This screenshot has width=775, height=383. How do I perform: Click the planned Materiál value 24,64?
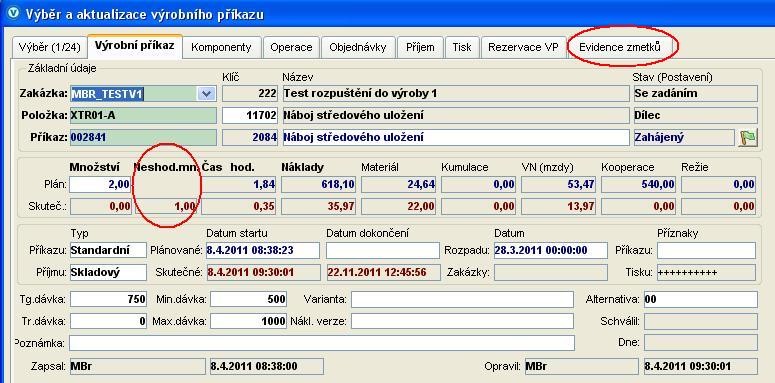click(398, 185)
